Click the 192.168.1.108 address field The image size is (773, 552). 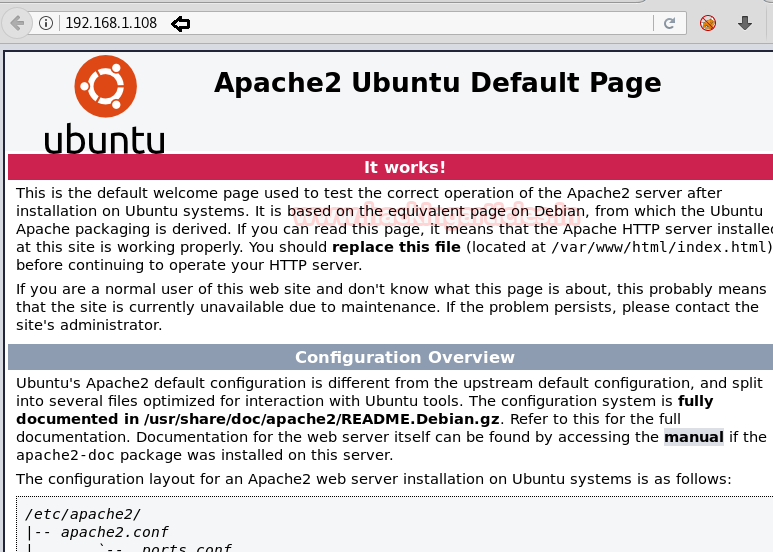355,23
